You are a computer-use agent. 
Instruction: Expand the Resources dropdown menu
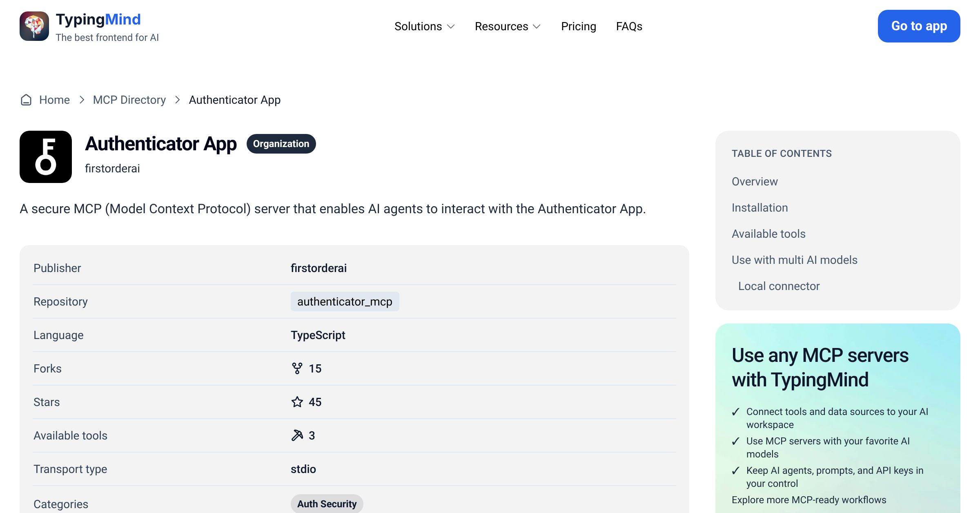[x=508, y=26]
